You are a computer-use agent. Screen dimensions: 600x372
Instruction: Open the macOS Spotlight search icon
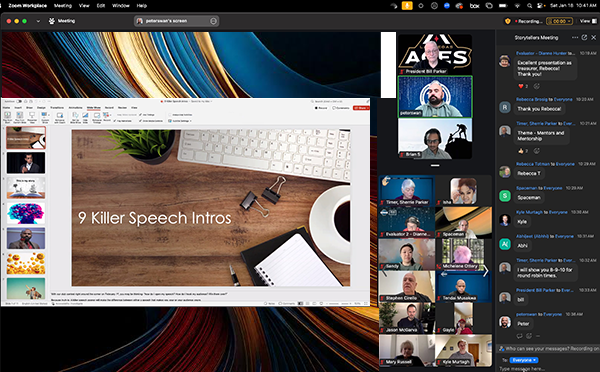tap(529, 6)
